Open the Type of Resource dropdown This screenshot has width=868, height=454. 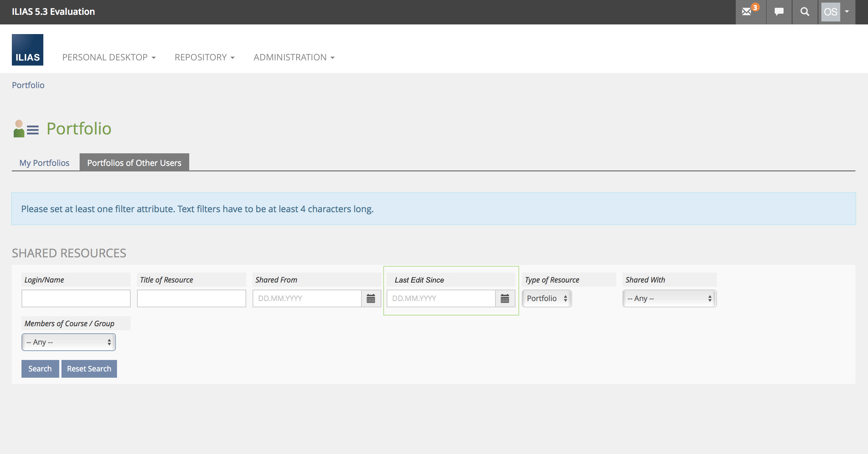(x=547, y=298)
